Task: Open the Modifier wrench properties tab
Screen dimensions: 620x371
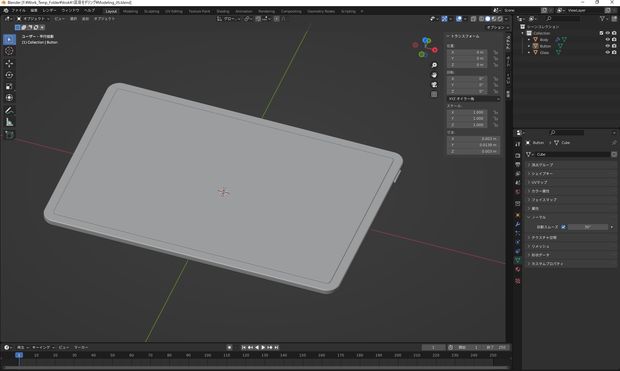Action: pyautogui.click(x=518, y=224)
